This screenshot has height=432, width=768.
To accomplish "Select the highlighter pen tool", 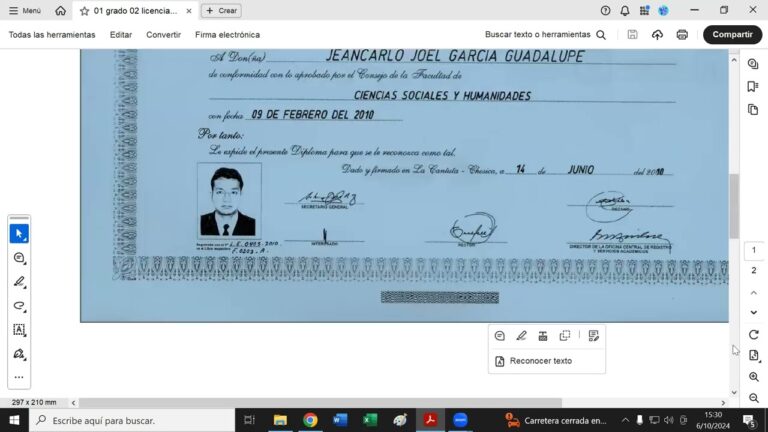I will pos(19,282).
